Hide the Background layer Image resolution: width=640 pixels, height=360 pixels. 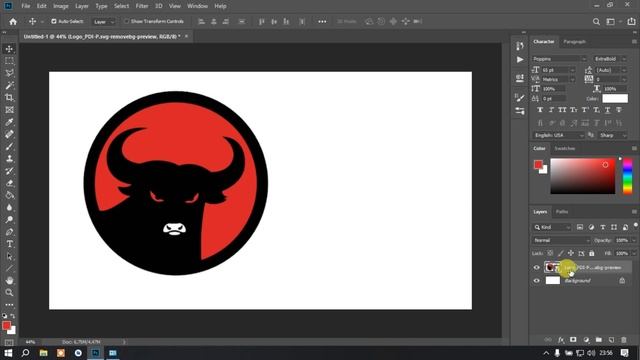(x=537, y=281)
